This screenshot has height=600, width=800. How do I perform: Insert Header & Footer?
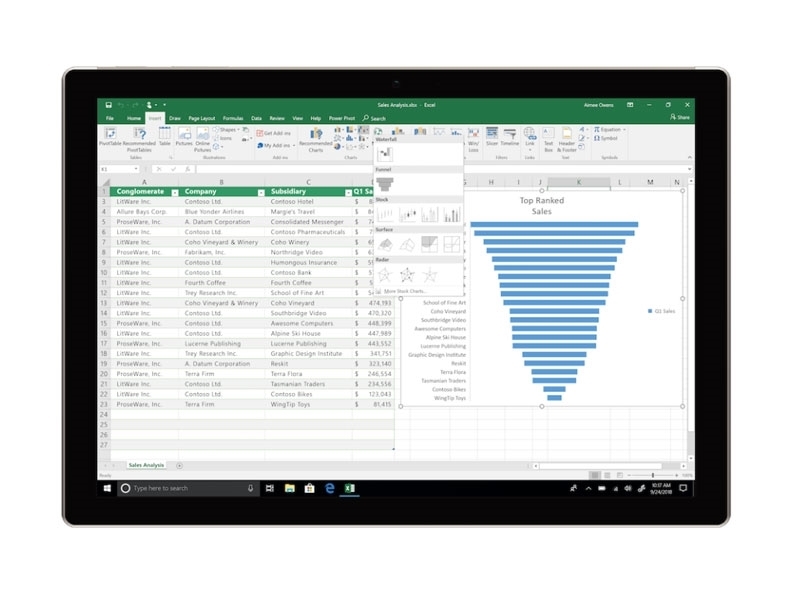pyautogui.click(x=567, y=139)
